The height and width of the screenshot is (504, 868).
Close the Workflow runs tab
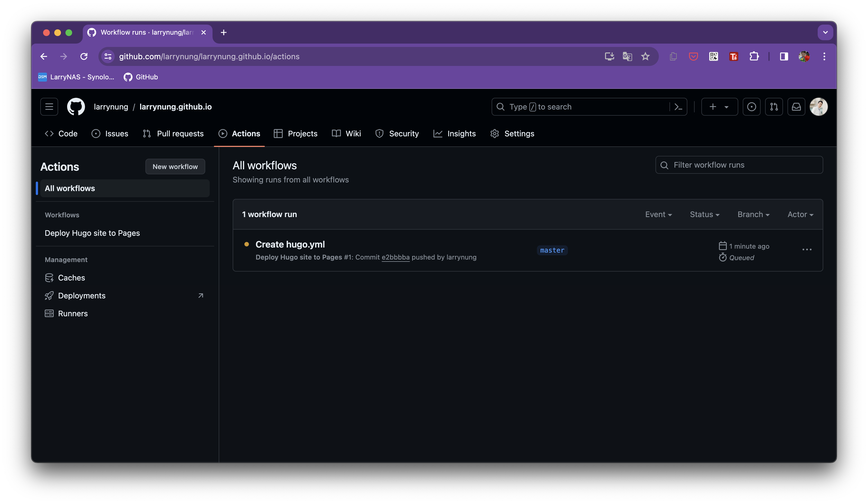point(204,32)
